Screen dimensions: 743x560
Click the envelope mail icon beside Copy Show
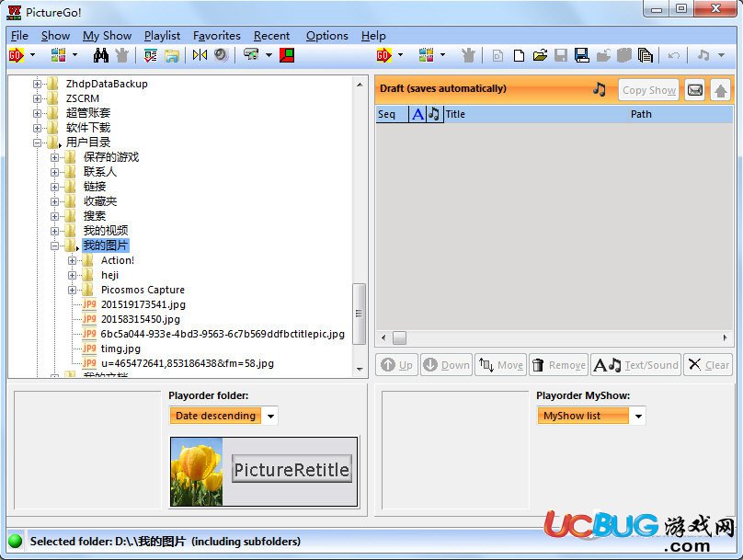tap(694, 89)
